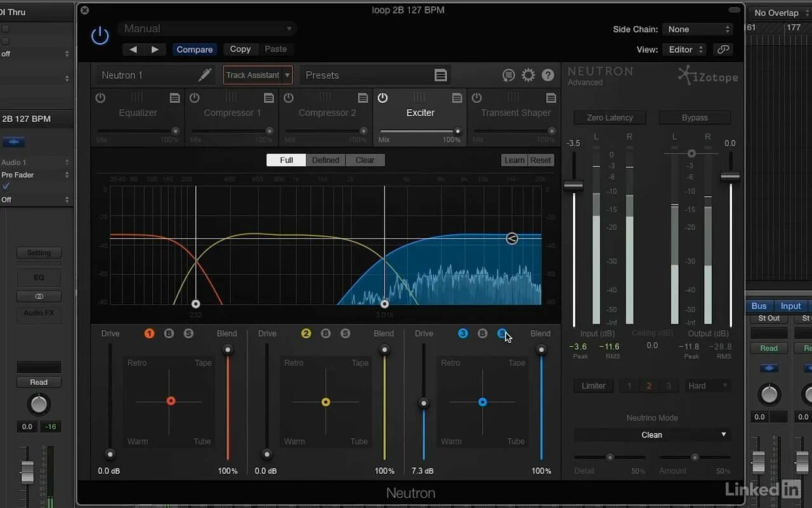The image size is (812, 508).
Task: Toggle the plugin power button
Action: pyautogui.click(x=100, y=36)
